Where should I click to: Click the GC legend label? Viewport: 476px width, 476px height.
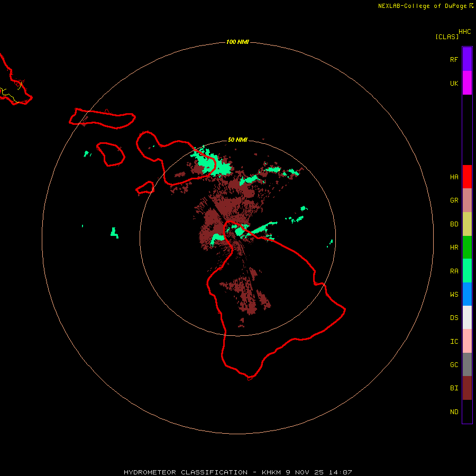click(x=454, y=365)
